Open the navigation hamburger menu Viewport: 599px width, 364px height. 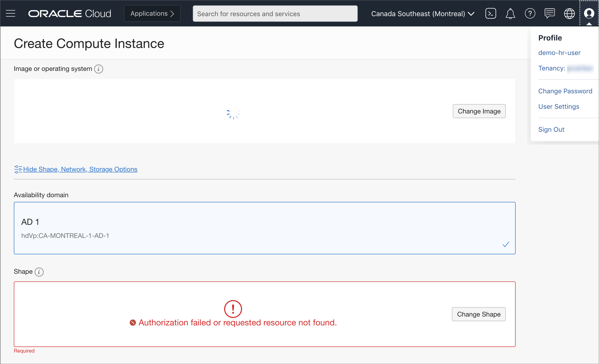(11, 13)
